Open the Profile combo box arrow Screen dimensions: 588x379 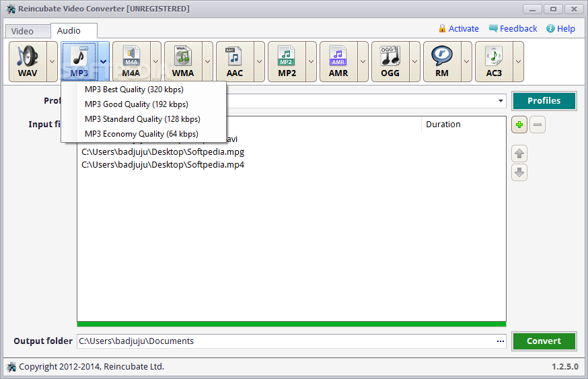[501, 101]
